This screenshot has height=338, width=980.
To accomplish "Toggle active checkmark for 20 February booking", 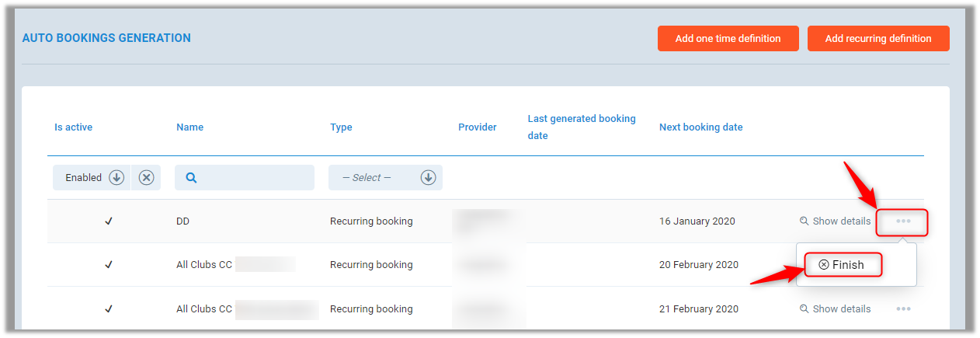I will pos(109,265).
